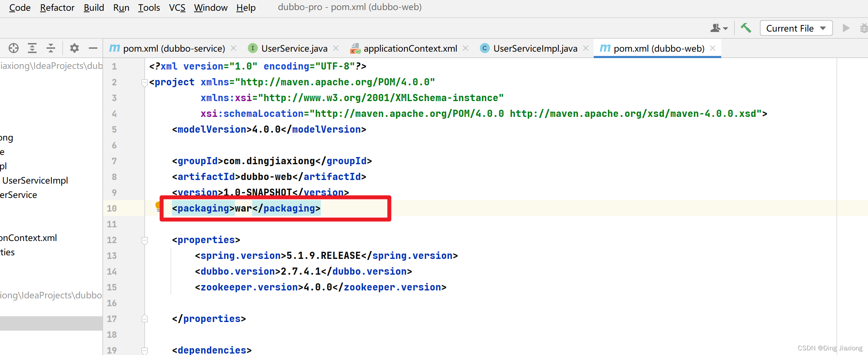This screenshot has height=355, width=868.
Task: Click the Maven icon on dubbo-service tab
Action: point(115,48)
